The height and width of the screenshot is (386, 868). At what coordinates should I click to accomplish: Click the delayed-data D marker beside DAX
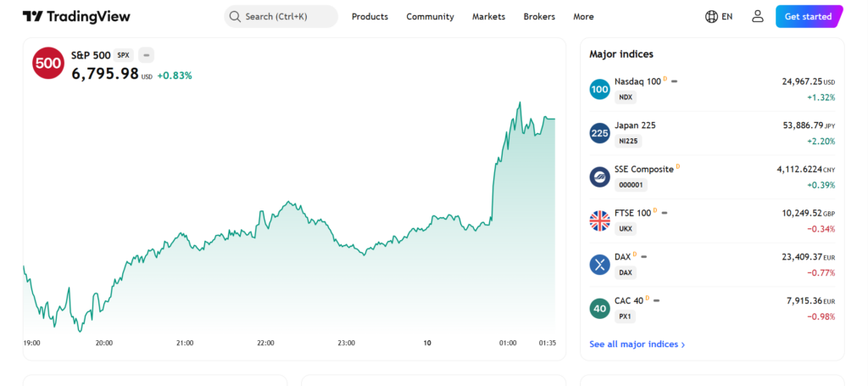[x=635, y=255]
